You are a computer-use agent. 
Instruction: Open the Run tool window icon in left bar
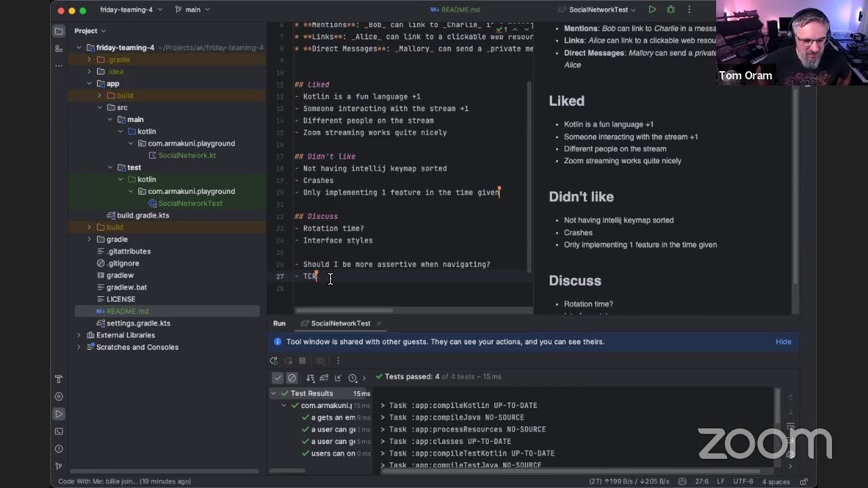click(x=59, y=413)
